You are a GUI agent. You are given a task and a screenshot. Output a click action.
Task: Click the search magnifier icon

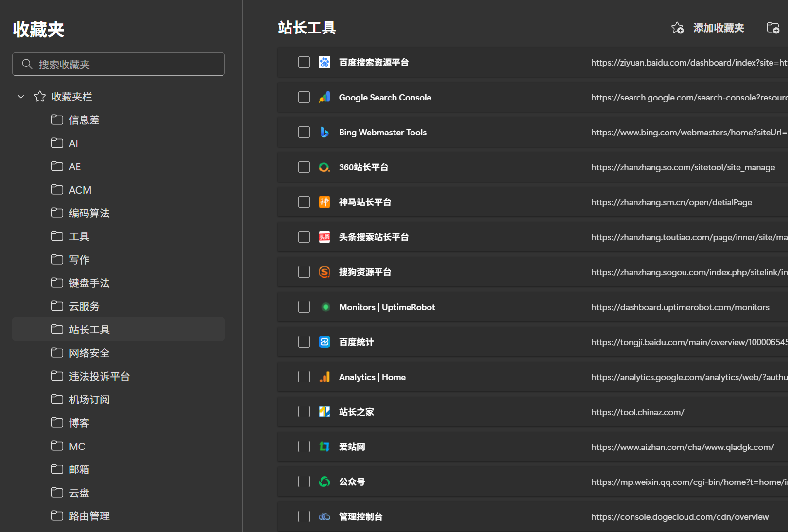point(27,64)
